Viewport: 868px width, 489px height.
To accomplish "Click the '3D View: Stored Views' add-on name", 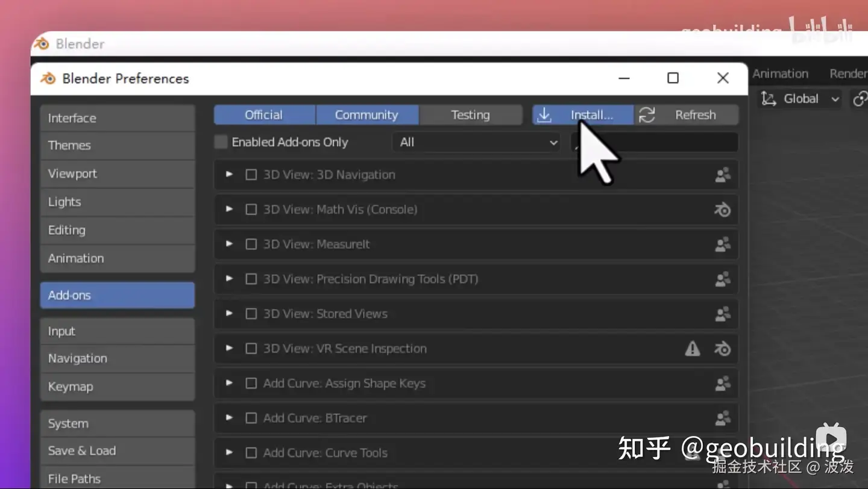I will (325, 314).
